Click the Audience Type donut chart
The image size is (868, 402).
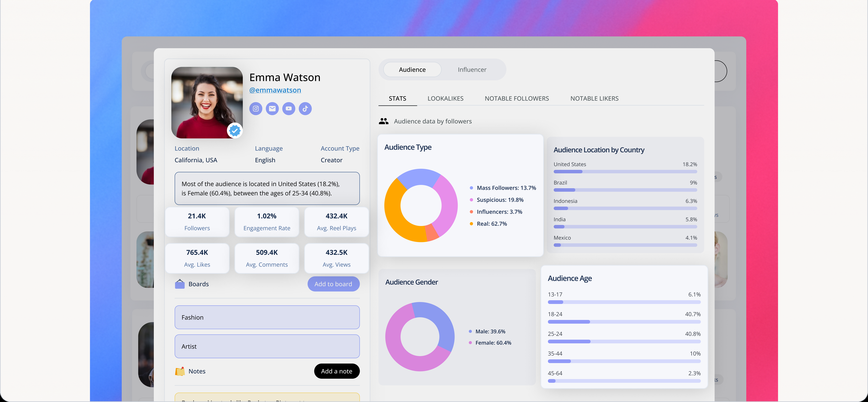(421, 205)
